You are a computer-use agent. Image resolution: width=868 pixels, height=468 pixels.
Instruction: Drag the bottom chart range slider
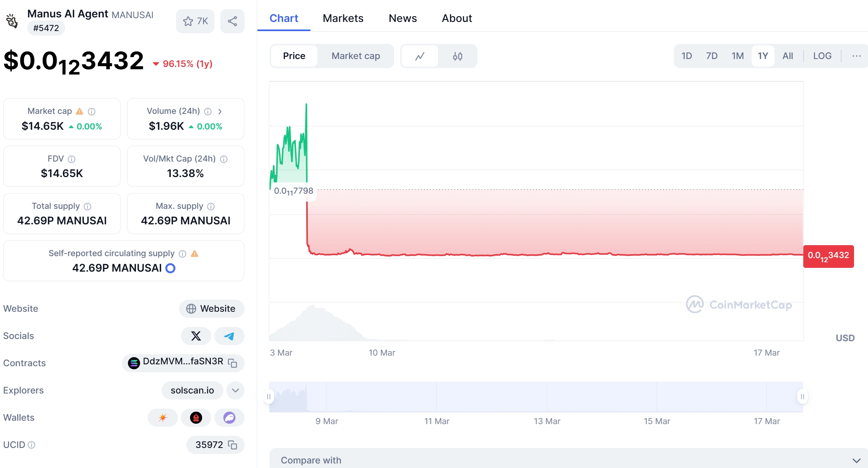tap(269, 396)
